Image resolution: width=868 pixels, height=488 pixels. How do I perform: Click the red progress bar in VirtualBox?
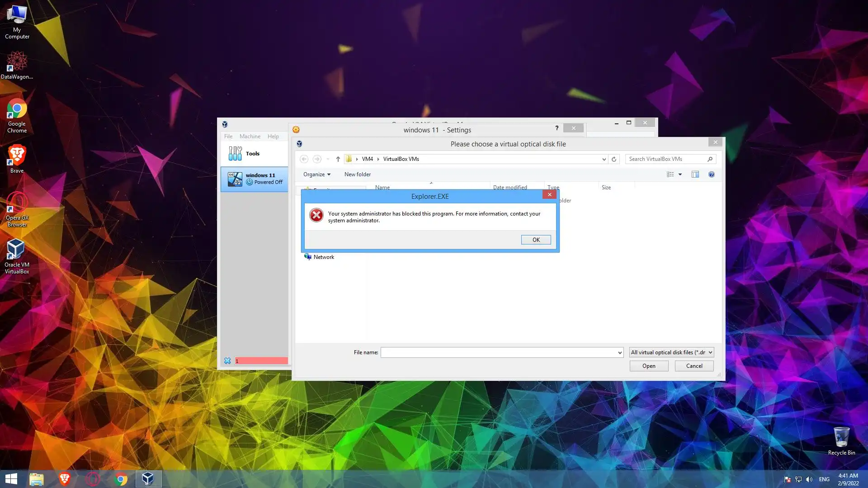tap(261, 361)
